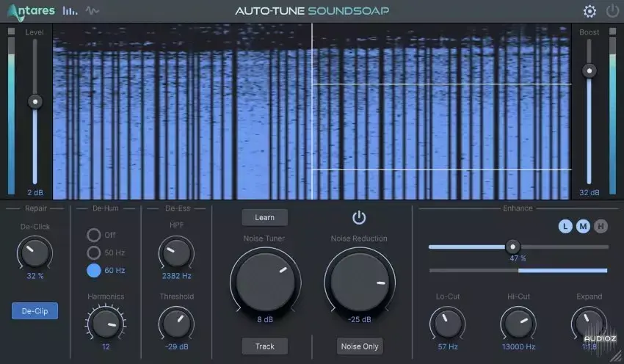Click the upper horizontal line in spectrogram
624x364 pixels.
click(442, 84)
